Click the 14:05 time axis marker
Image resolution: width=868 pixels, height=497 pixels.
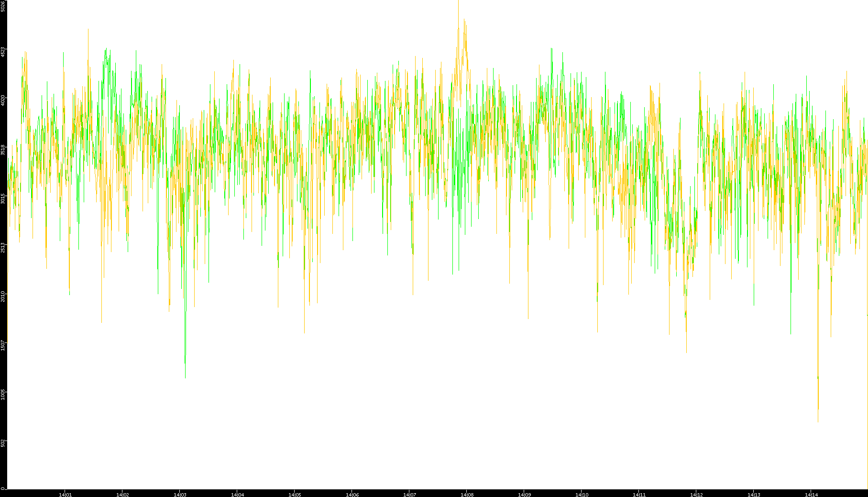[x=295, y=495]
